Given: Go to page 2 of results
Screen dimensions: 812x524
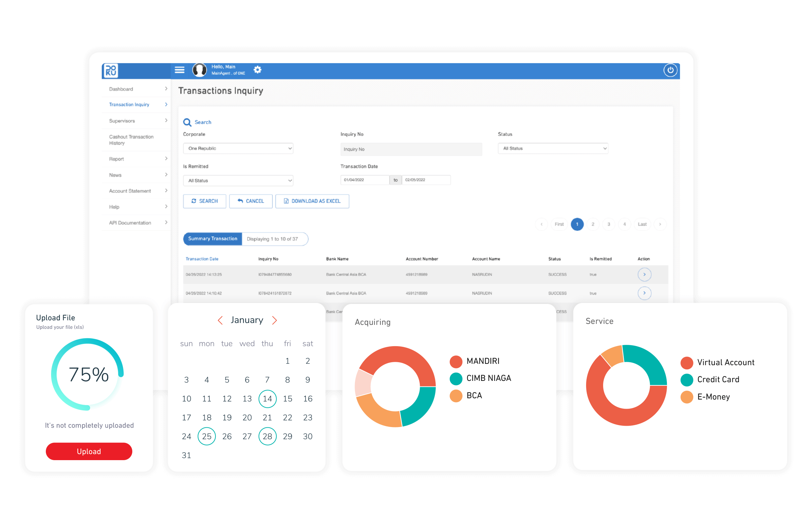Looking at the screenshot, I should pos(593,224).
